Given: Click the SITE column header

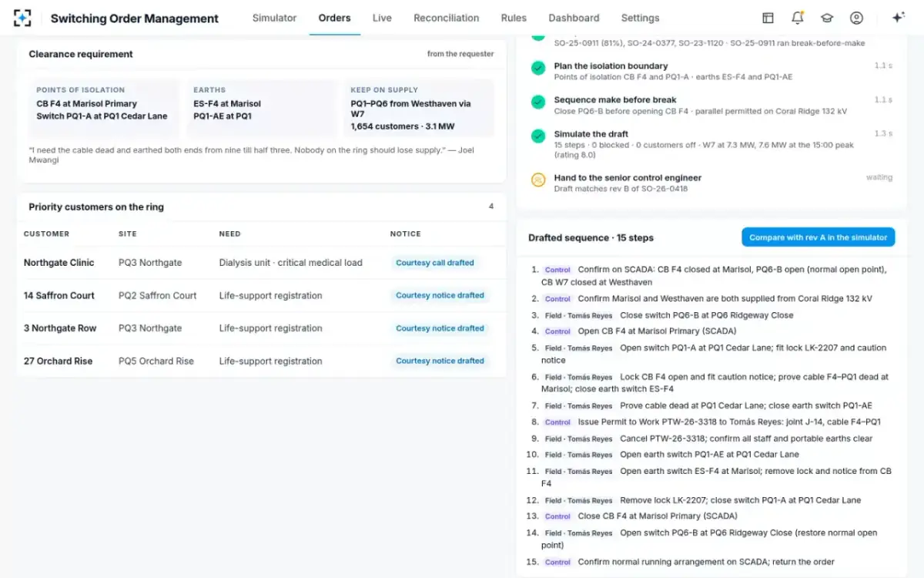Looking at the screenshot, I should coord(127,234).
